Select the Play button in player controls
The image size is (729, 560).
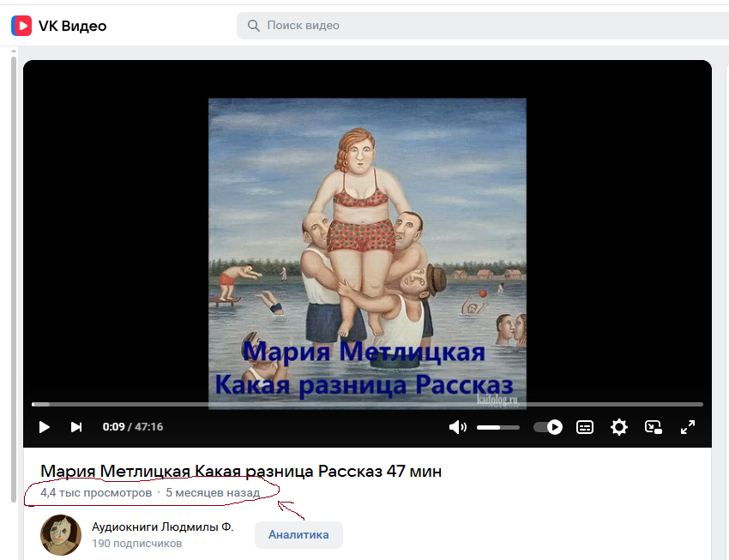pos(44,426)
